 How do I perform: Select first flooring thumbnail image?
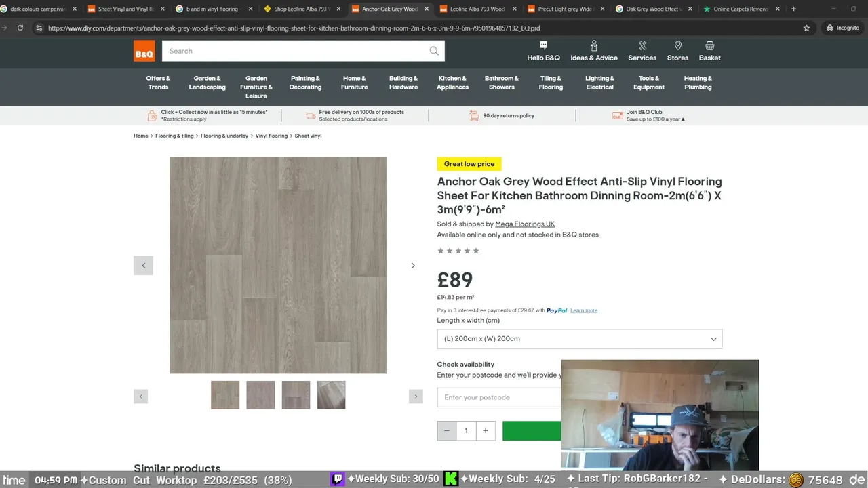[x=225, y=395]
